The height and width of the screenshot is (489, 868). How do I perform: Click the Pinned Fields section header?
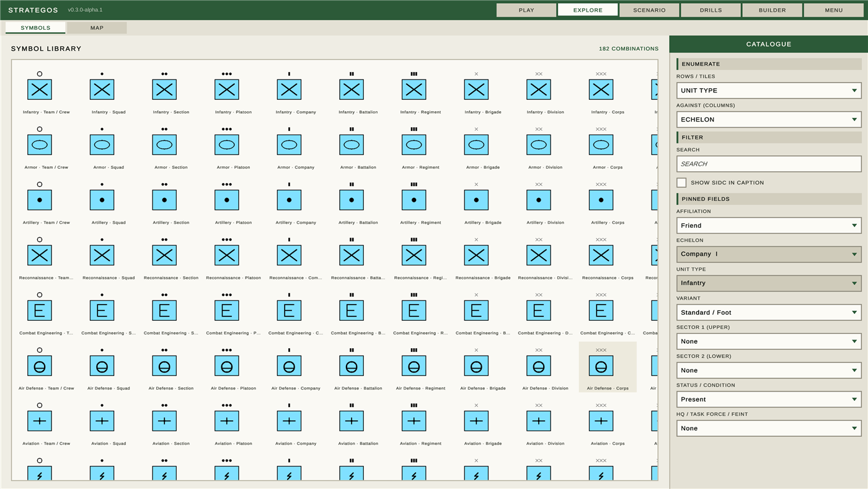point(769,199)
